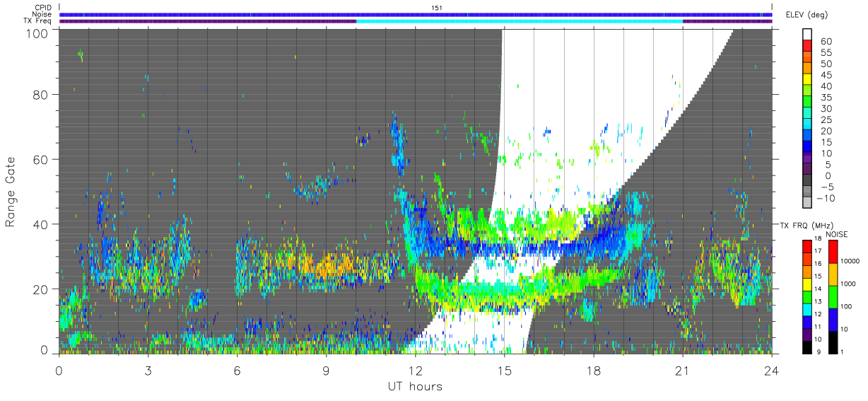
Task: Click the 55 label on ELEV scale
Action: tap(825, 52)
